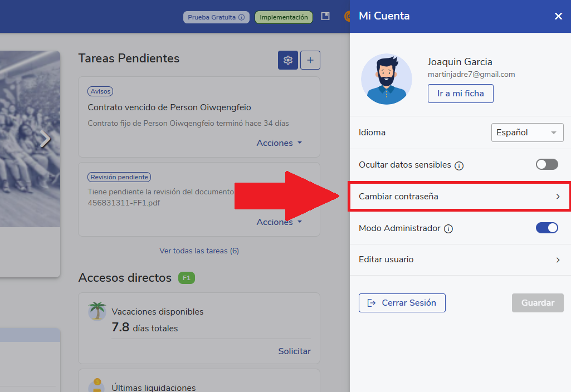Click the book icon in the top bar
This screenshot has height=392, width=571.
[x=325, y=17]
